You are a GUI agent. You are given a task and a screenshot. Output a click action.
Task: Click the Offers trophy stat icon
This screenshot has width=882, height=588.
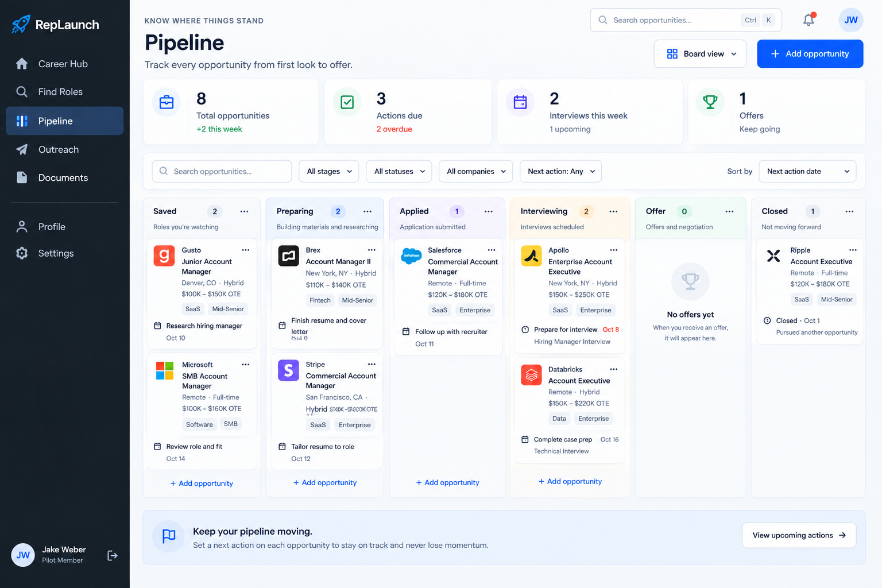coord(710,102)
